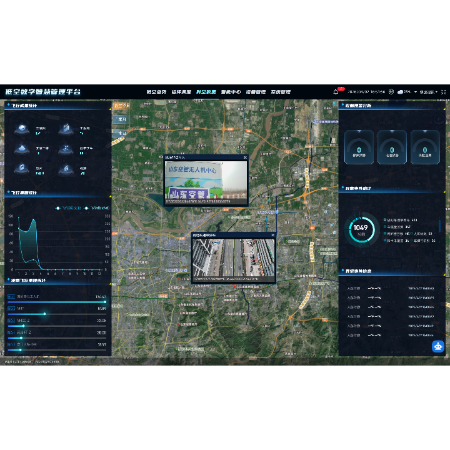Click the orange map layer button on the map

tap(121, 106)
